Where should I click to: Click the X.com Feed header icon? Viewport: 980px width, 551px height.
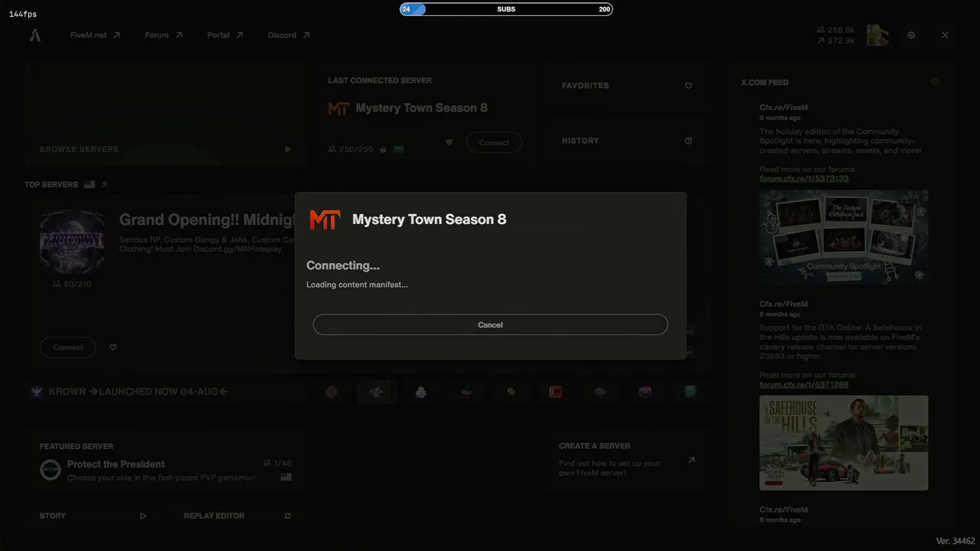tap(936, 82)
